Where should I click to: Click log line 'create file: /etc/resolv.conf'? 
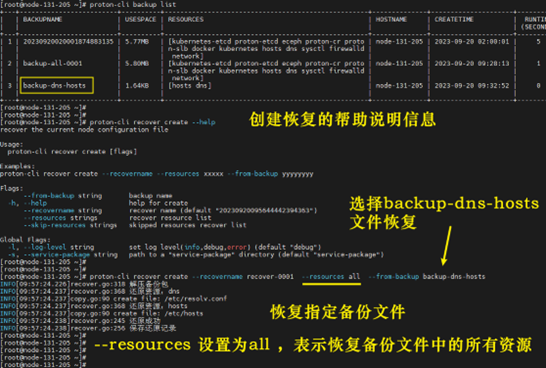point(114,298)
